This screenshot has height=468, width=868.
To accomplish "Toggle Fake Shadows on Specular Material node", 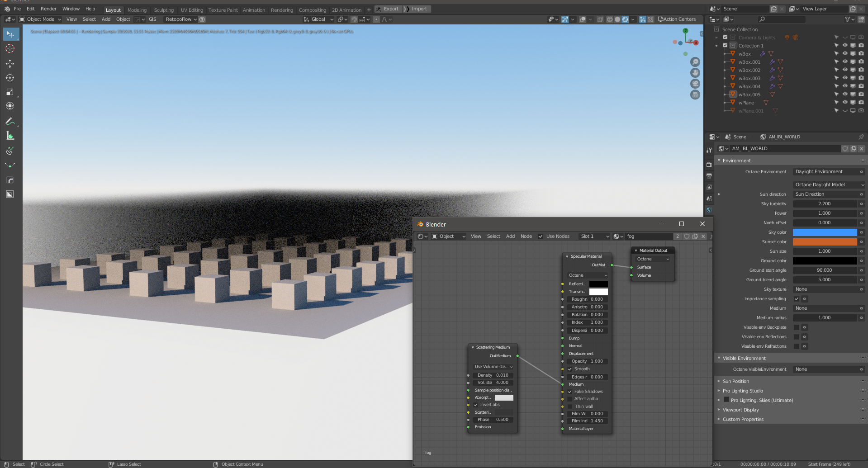I will 570,392.
